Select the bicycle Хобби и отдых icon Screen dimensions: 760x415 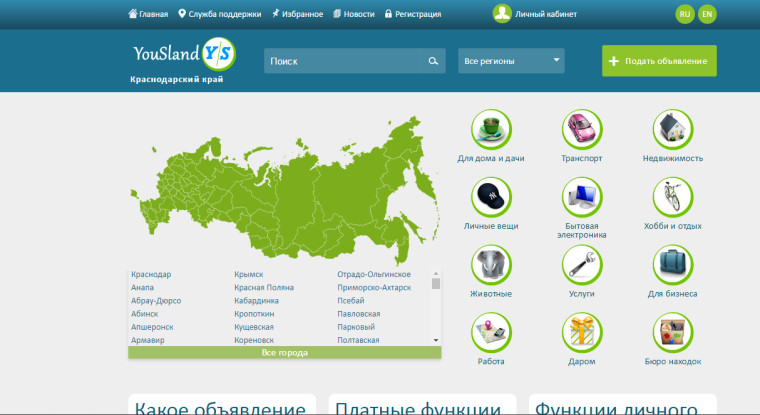673,197
